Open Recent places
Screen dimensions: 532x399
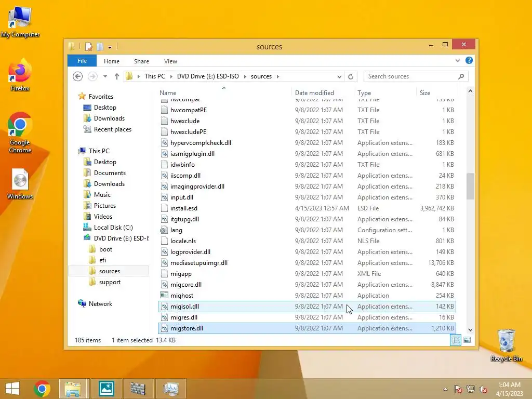pyautogui.click(x=112, y=129)
